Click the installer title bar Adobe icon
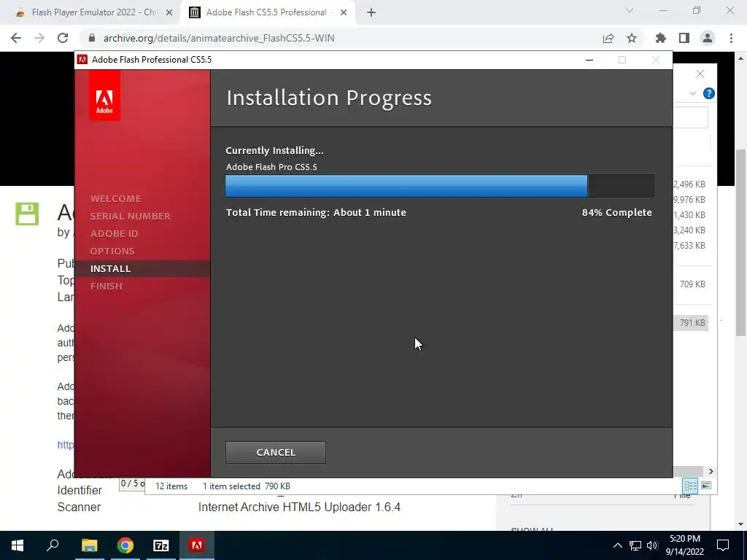Image resolution: width=747 pixels, height=560 pixels. [82, 60]
